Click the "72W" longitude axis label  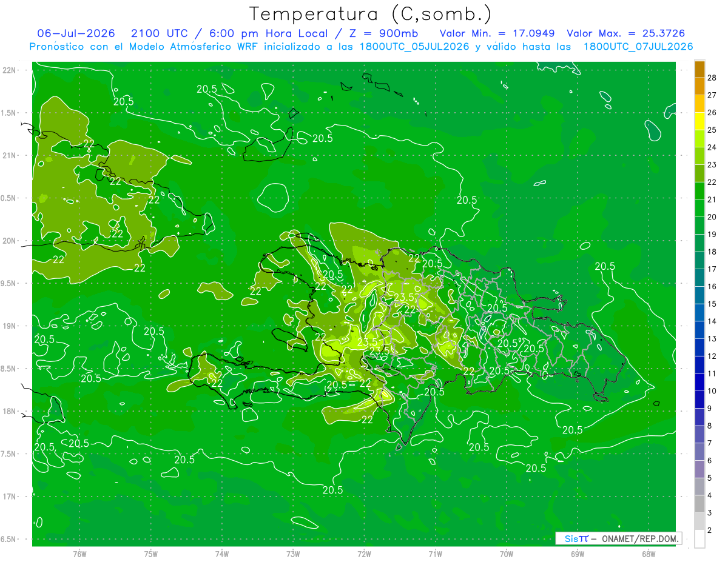(364, 554)
